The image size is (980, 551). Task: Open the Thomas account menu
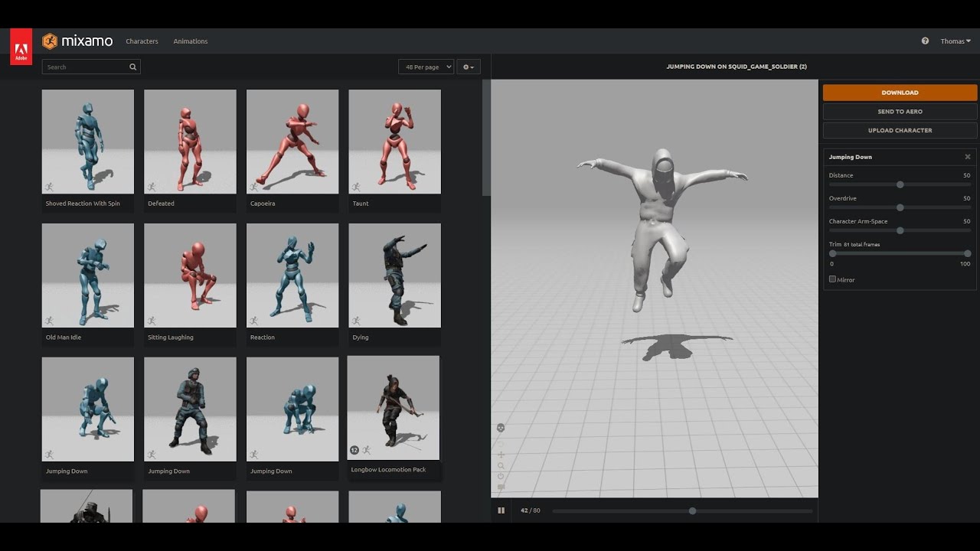pos(955,41)
